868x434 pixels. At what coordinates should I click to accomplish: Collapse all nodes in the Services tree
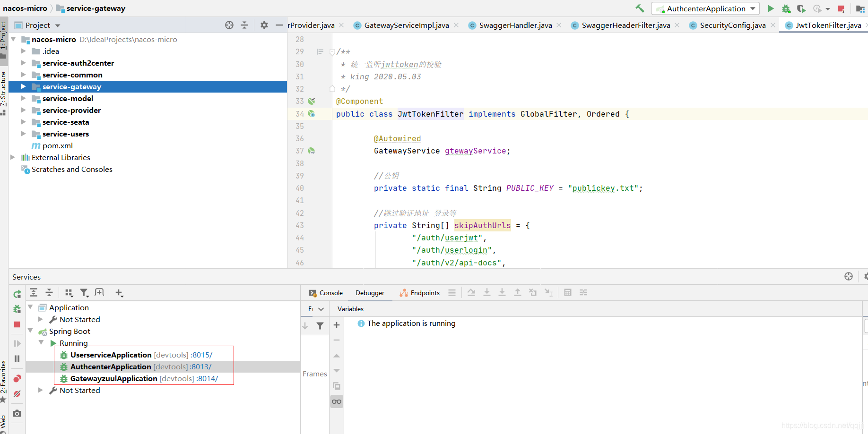(x=49, y=292)
